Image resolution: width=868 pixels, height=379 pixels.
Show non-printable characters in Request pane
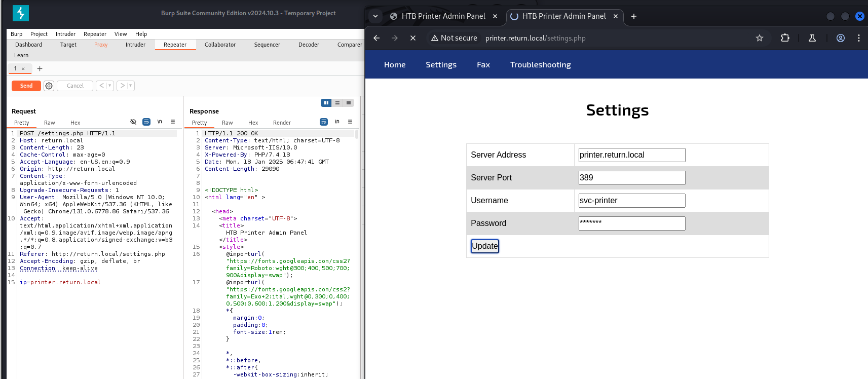click(160, 122)
